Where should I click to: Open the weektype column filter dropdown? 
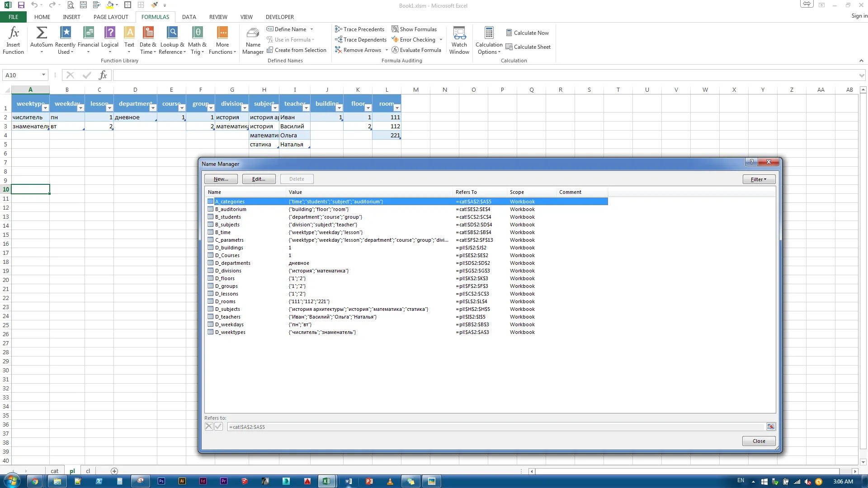coord(45,108)
